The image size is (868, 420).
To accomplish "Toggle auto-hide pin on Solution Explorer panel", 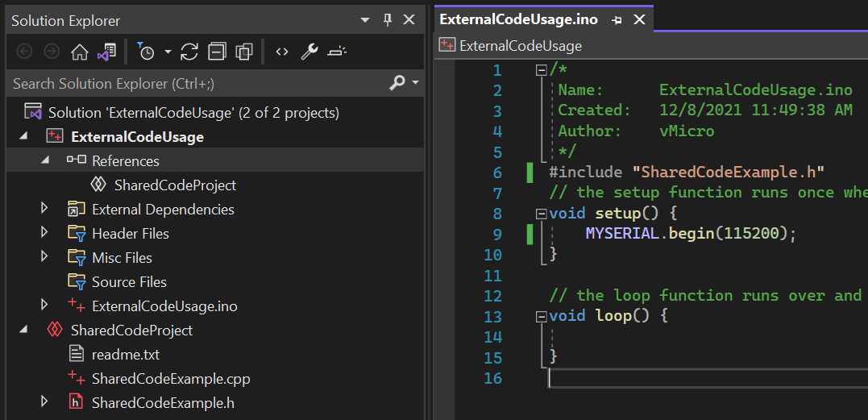I will (x=388, y=19).
